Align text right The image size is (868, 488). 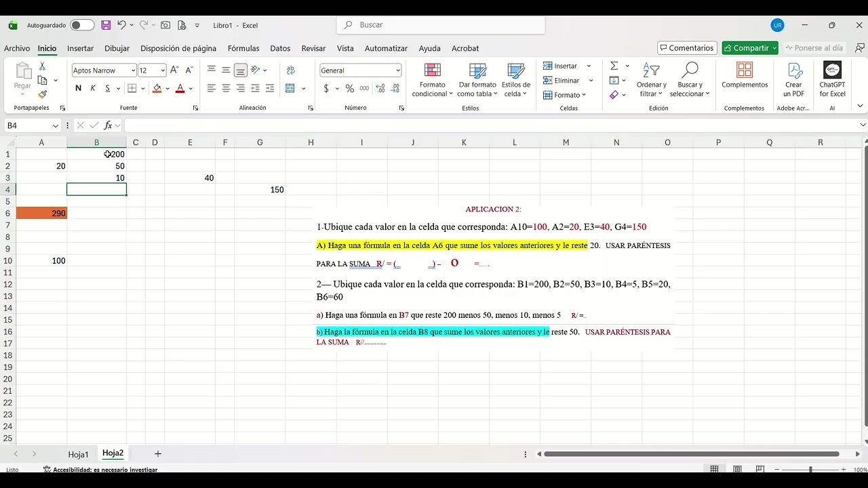click(x=241, y=88)
